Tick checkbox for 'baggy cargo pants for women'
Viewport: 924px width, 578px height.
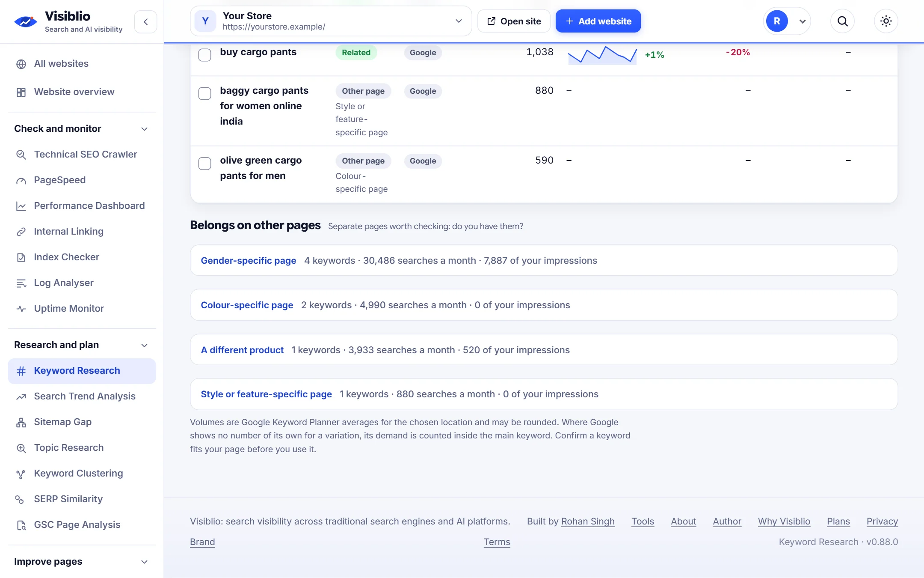point(204,93)
